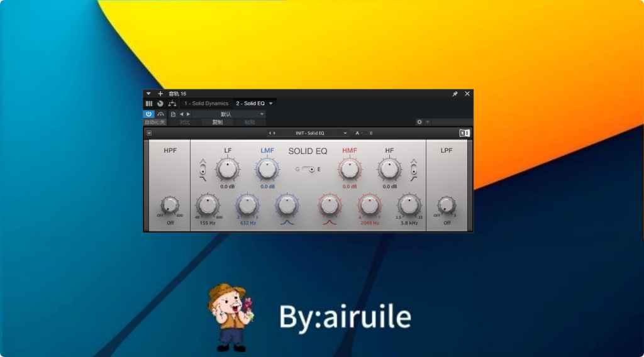The height and width of the screenshot is (357, 644).
Task: Click the 粘贴 paste button
Action: (x=249, y=123)
